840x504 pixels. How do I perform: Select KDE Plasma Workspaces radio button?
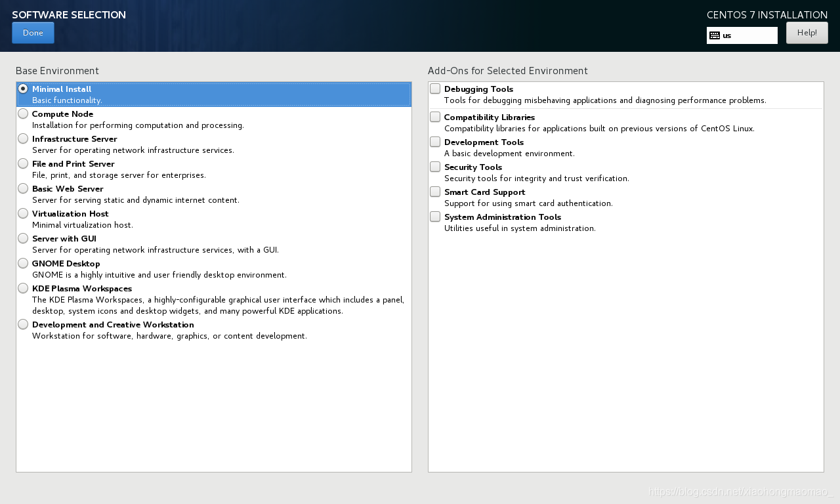coord(23,288)
